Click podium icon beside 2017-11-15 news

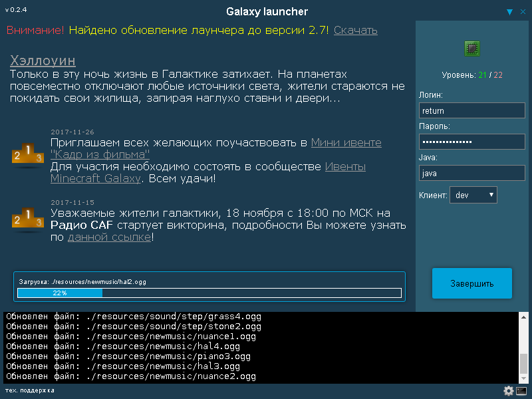click(27, 219)
